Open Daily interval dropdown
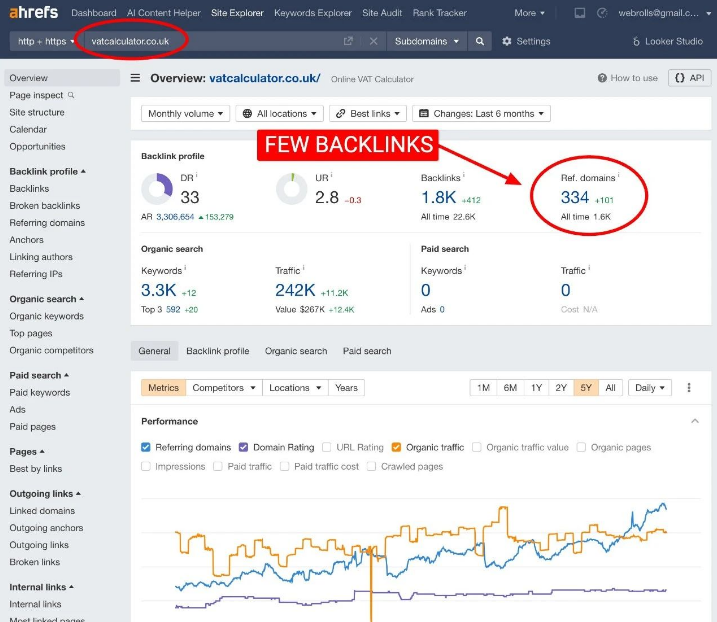The width and height of the screenshot is (717, 622). pyautogui.click(x=650, y=388)
